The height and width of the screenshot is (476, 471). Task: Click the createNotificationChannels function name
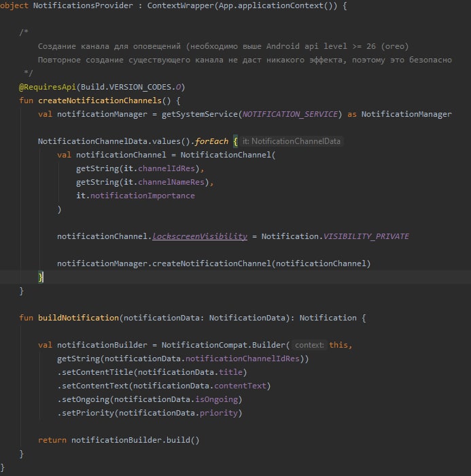click(100, 100)
